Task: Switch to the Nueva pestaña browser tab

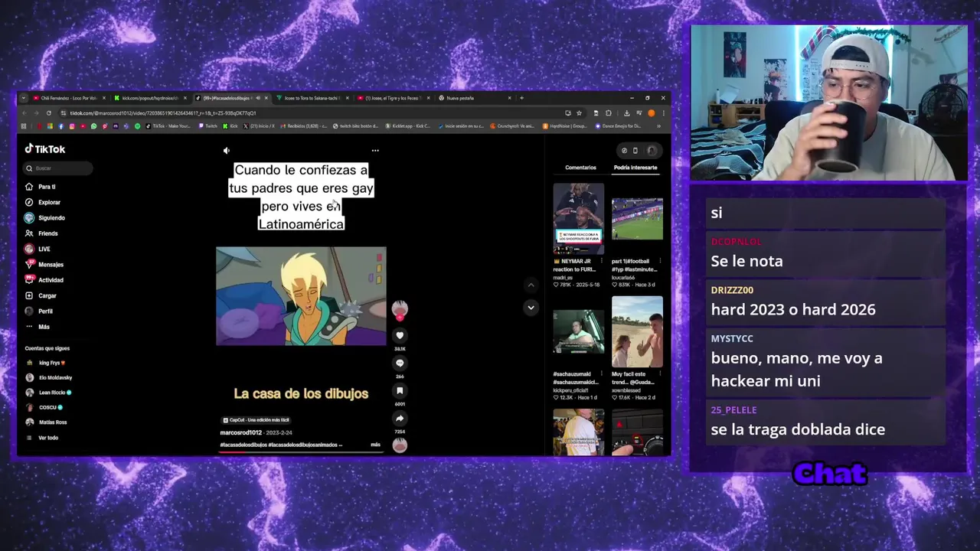Action: pos(474,98)
